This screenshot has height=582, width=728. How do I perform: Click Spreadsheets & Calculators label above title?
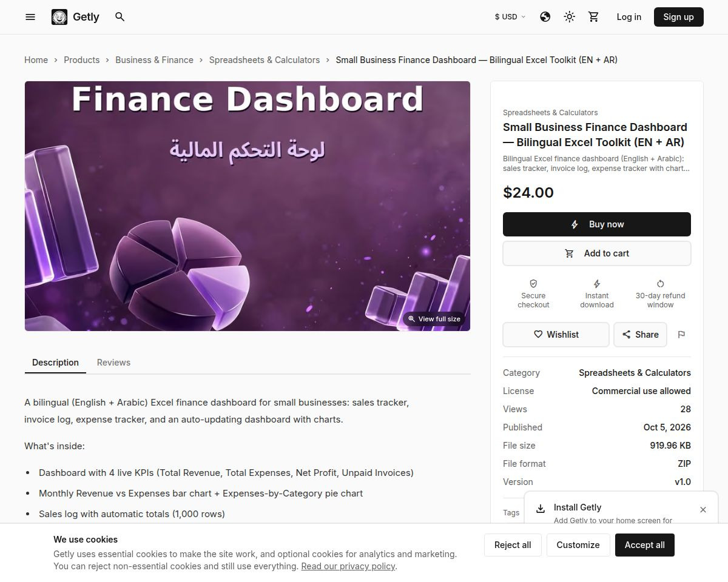point(550,113)
